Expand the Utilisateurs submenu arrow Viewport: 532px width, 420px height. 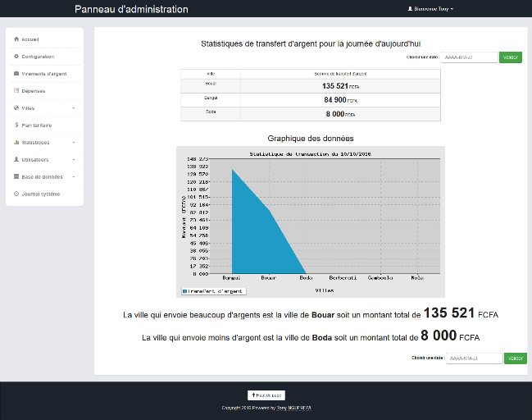click(74, 160)
